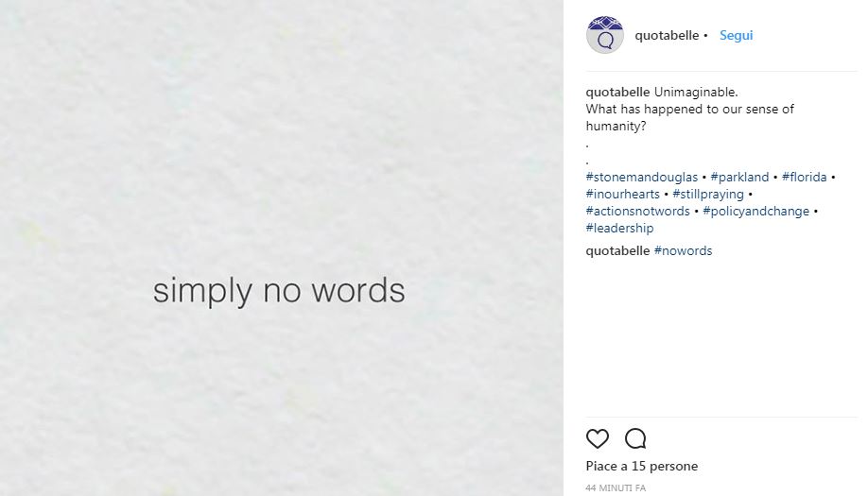Open the #florida hashtag link
868x496 pixels.
(805, 178)
